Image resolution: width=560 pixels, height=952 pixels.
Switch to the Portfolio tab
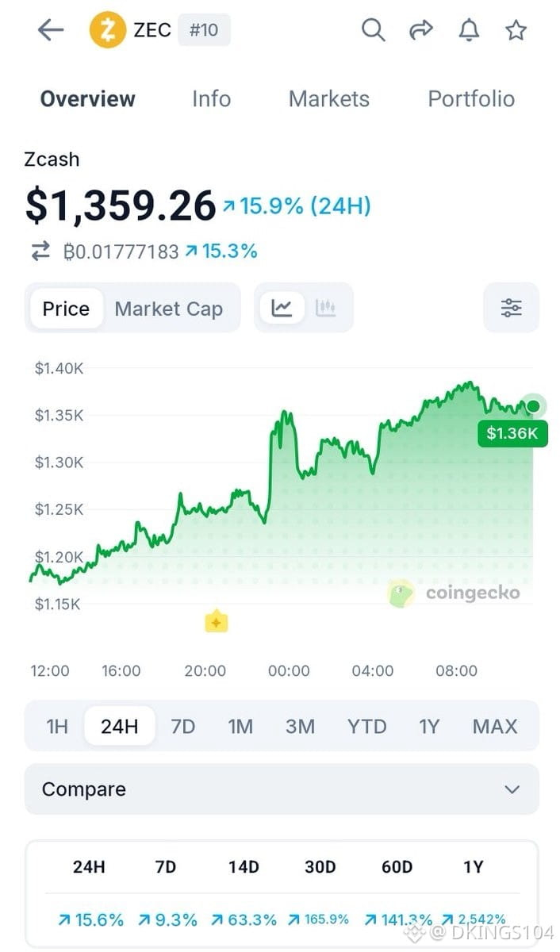pos(471,99)
